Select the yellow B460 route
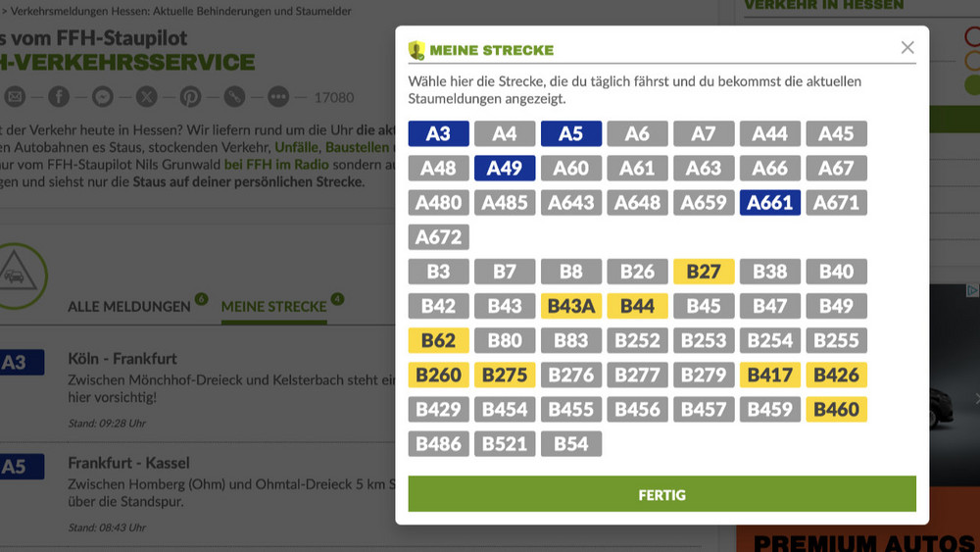 click(x=836, y=410)
